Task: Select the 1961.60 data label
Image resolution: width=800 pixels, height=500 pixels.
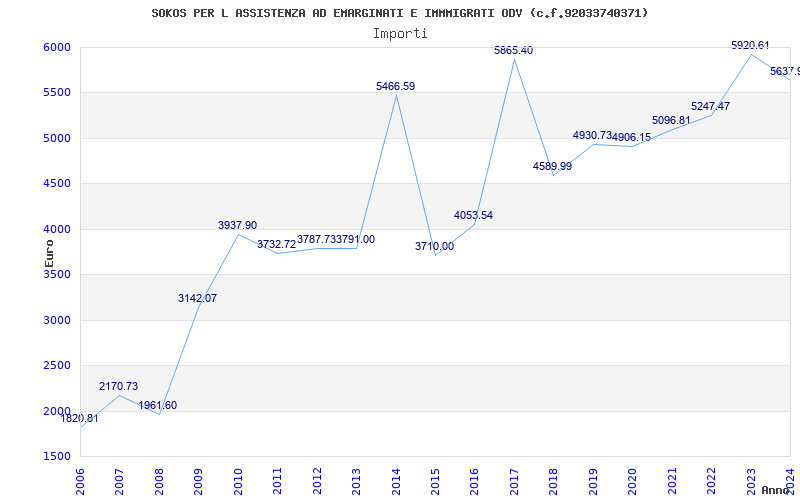Action: pyautogui.click(x=158, y=405)
